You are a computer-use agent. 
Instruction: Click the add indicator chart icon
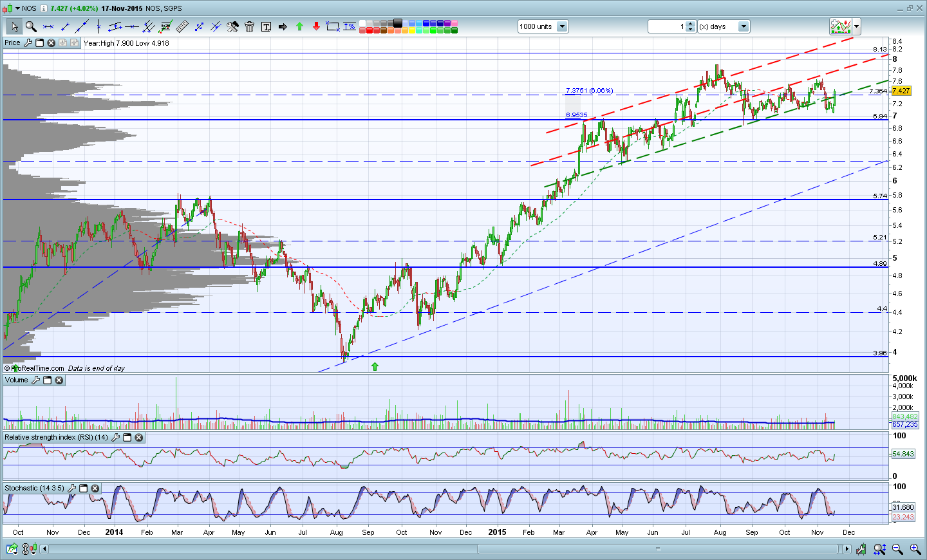[x=841, y=26]
